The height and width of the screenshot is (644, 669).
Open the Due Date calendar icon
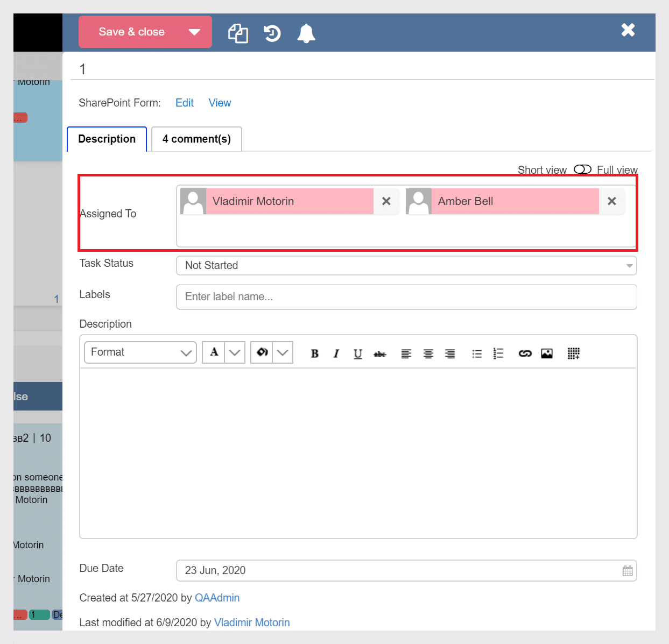tap(628, 571)
